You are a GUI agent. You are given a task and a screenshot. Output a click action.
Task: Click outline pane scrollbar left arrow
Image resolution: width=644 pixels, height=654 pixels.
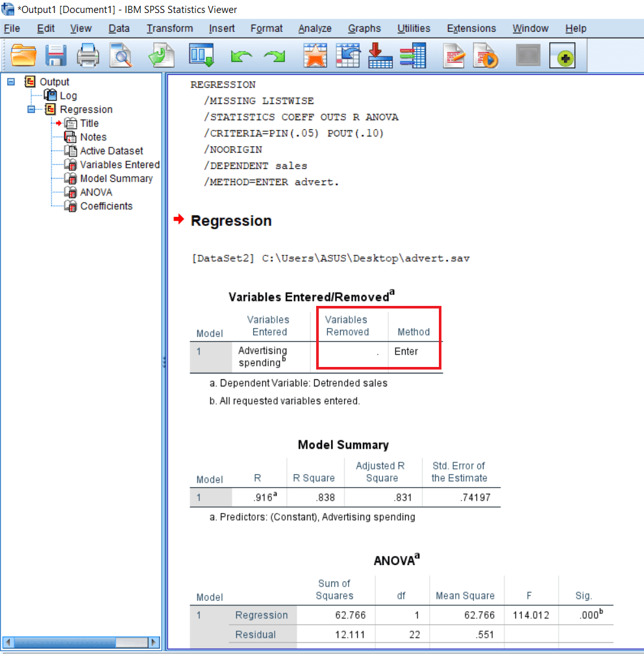click(x=8, y=642)
